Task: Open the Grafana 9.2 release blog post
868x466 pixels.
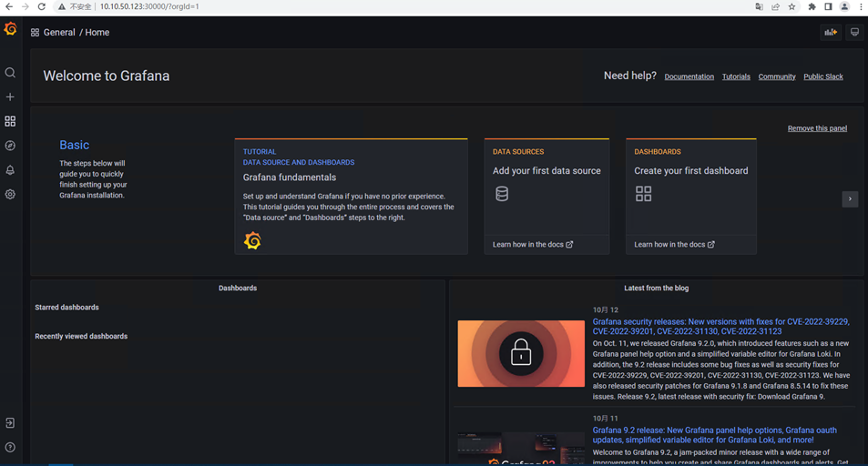Action: pyautogui.click(x=715, y=435)
